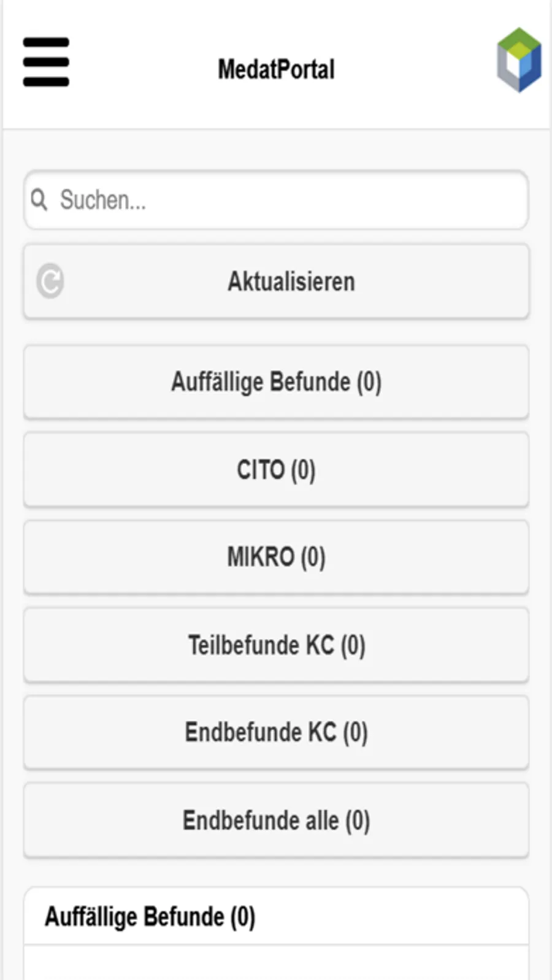Focus the Suchen... search field
The image size is (552, 980).
coord(276,200)
